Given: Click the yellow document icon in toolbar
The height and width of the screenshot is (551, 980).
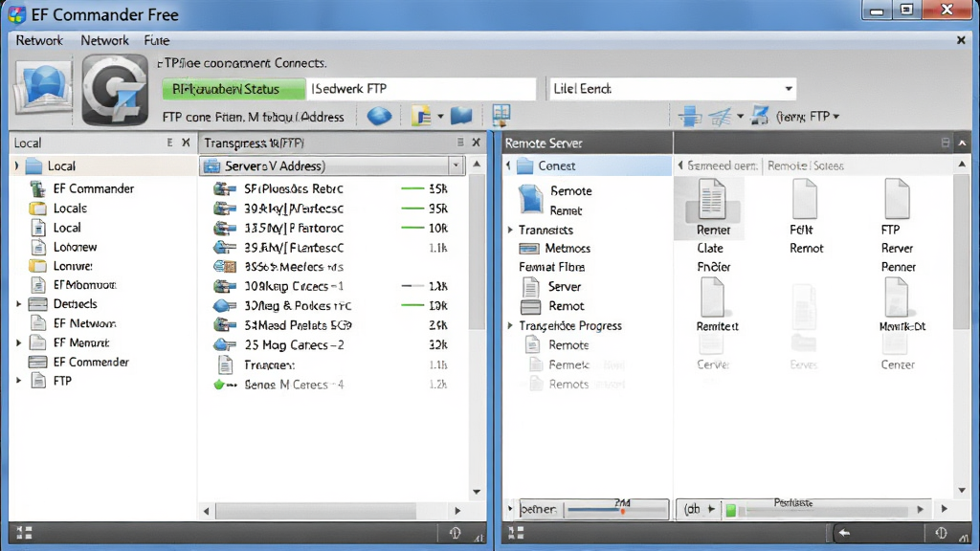Looking at the screenshot, I should point(421,116).
